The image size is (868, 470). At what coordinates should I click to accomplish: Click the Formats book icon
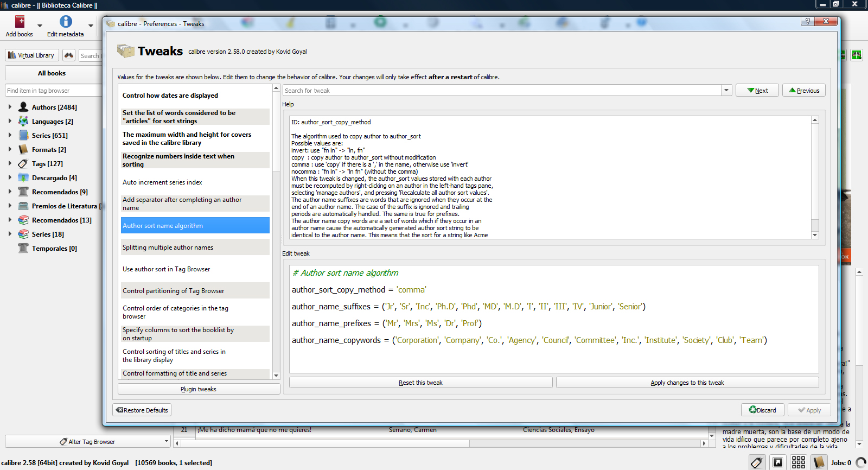click(23, 149)
